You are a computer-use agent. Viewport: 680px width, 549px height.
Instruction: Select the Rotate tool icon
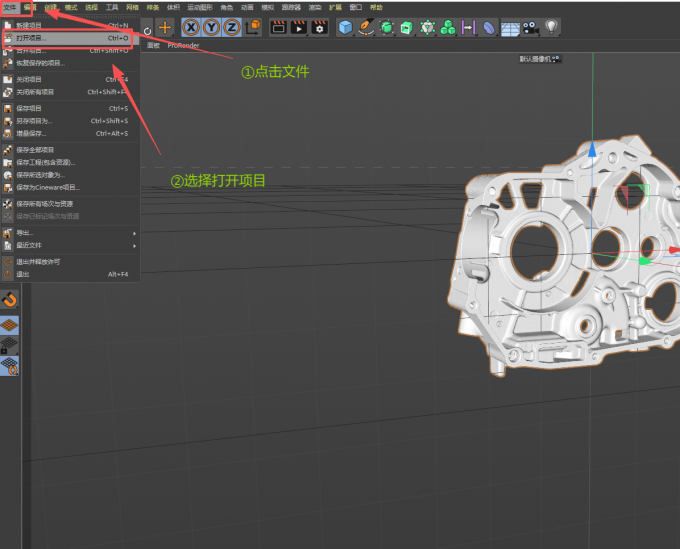tap(147, 31)
